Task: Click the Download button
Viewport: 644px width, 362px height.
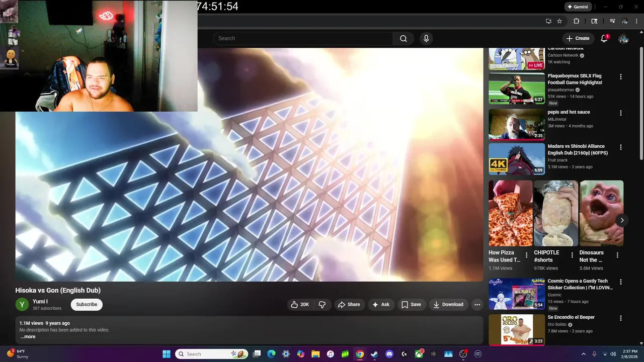Action: point(448,304)
